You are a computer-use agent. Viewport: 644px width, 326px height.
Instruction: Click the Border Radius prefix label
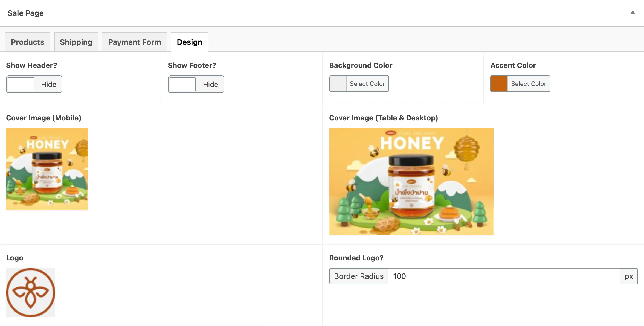(359, 276)
